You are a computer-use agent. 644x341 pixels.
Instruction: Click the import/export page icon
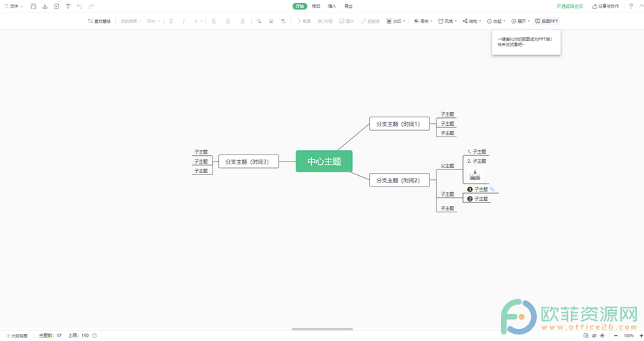tap(57, 6)
